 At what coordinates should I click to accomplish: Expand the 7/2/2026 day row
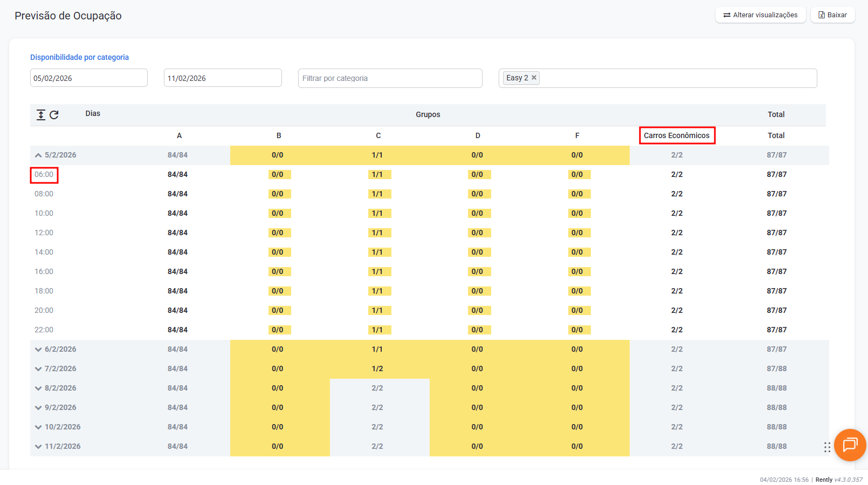[x=38, y=369]
